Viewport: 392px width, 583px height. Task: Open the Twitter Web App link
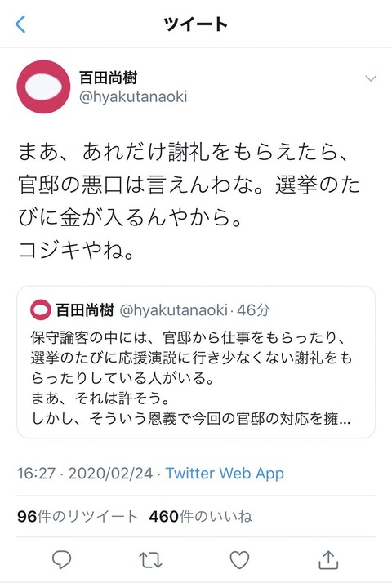pyautogui.click(x=225, y=474)
